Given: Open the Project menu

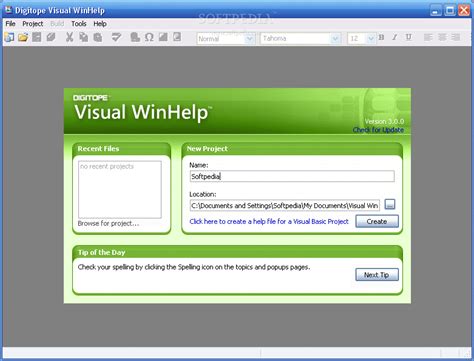Looking at the screenshot, I should pos(33,24).
